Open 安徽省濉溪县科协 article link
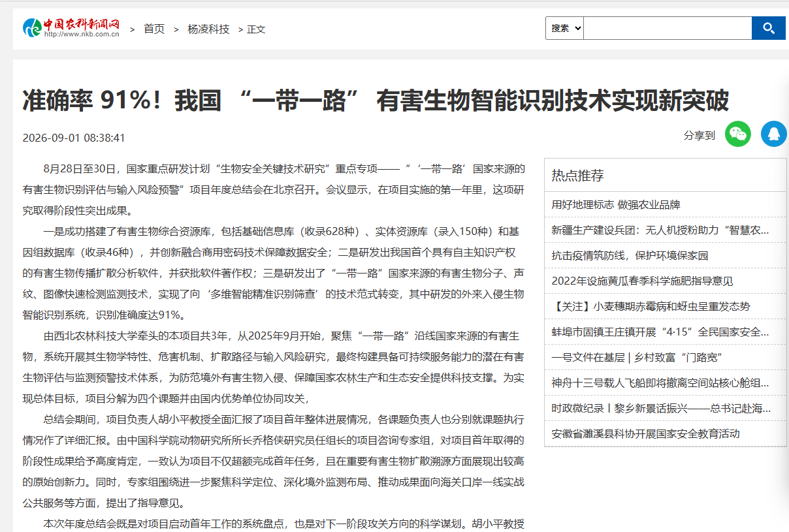The image size is (789, 532). (x=645, y=434)
